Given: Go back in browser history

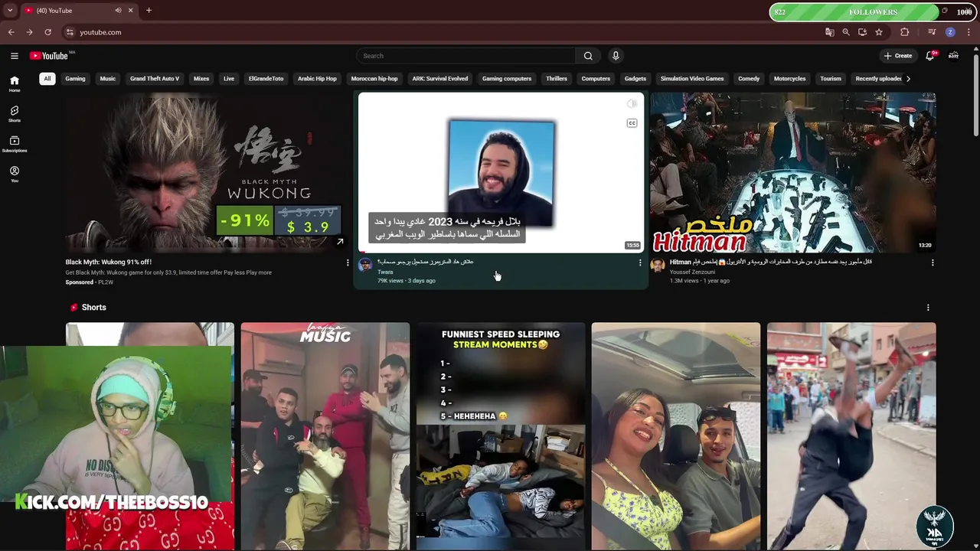Looking at the screenshot, I should pyautogui.click(x=11, y=32).
